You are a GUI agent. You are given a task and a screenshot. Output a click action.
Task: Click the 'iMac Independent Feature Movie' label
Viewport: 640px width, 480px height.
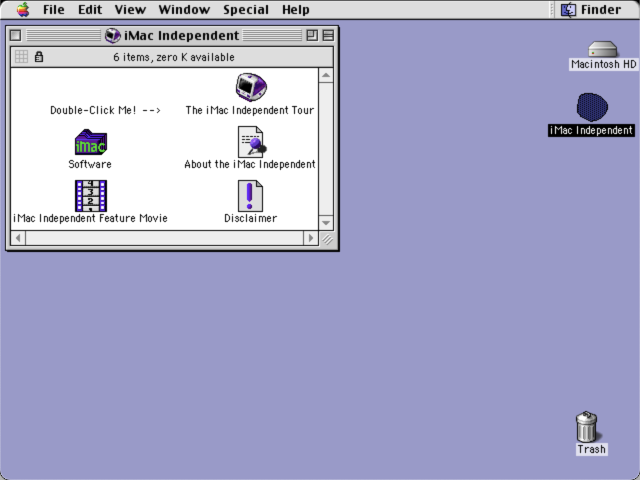(90, 218)
